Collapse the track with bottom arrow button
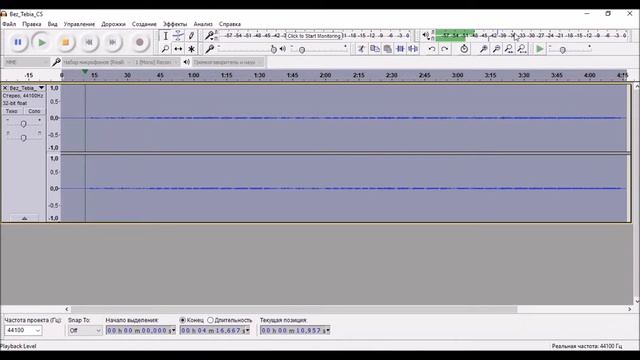Screen dimensions: 640x360 24,219
